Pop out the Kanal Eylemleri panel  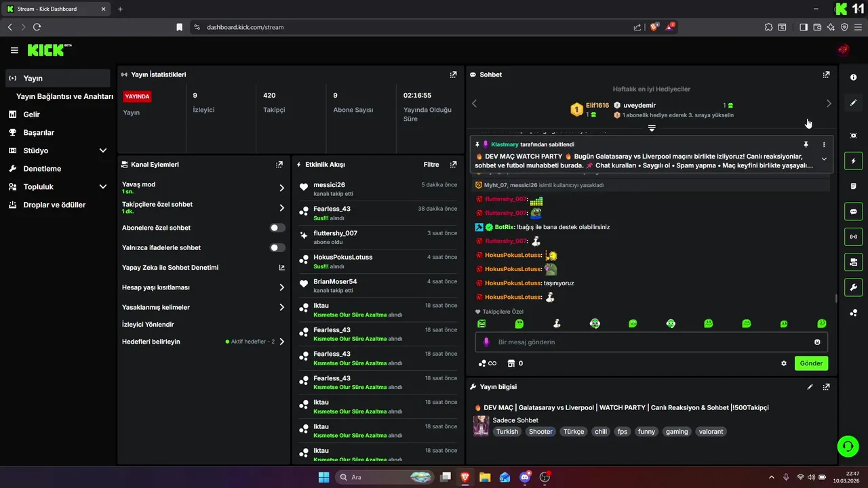click(279, 164)
